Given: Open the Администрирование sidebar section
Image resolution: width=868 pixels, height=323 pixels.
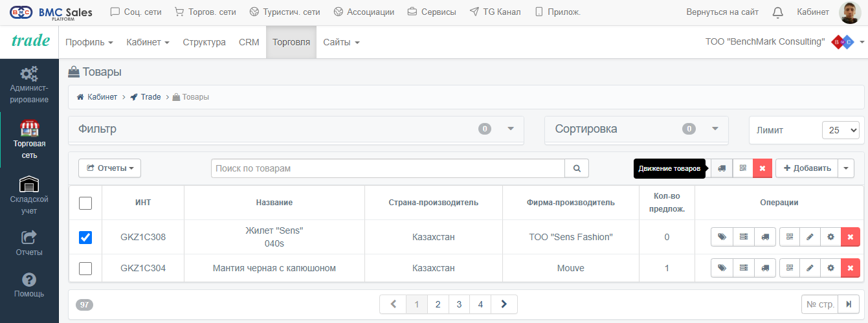Looking at the screenshot, I should [x=29, y=84].
